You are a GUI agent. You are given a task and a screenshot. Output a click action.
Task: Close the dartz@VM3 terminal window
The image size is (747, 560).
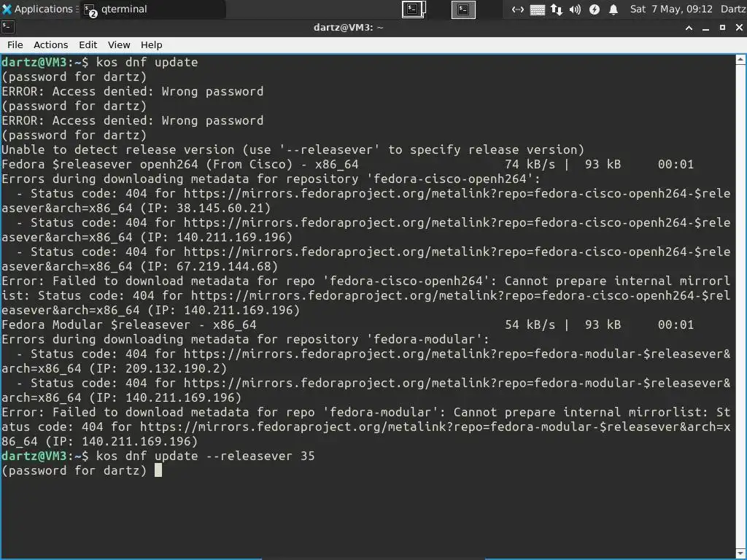click(x=740, y=28)
